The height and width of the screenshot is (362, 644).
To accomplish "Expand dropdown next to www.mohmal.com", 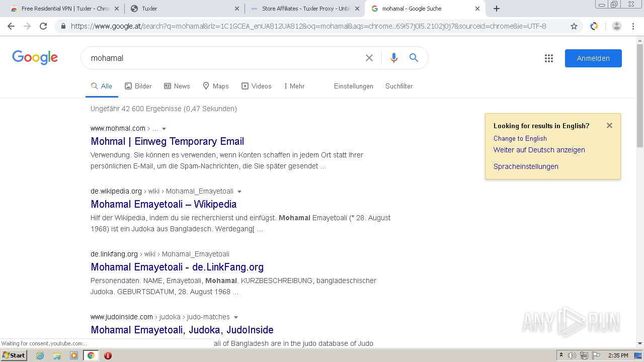I will [x=164, y=129].
